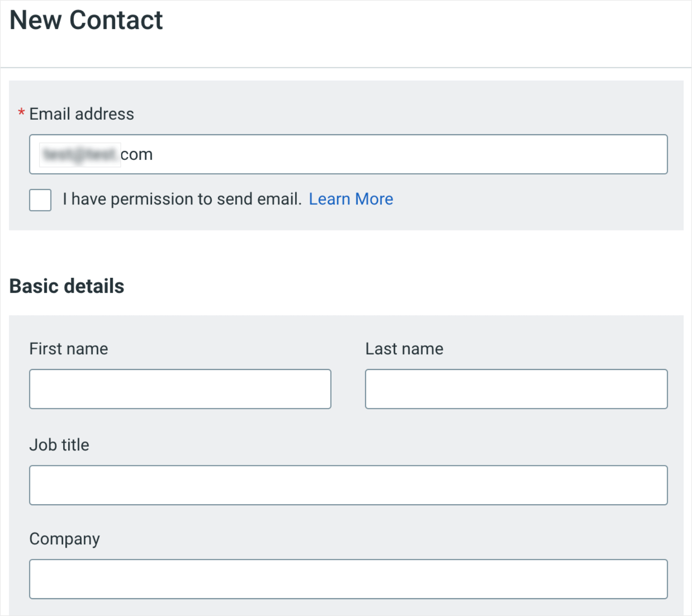Select the Last name input box
692x616 pixels.
click(x=516, y=389)
